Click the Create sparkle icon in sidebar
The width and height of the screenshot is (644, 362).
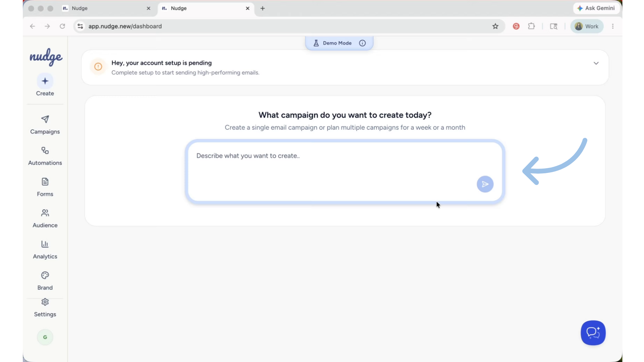tap(45, 81)
